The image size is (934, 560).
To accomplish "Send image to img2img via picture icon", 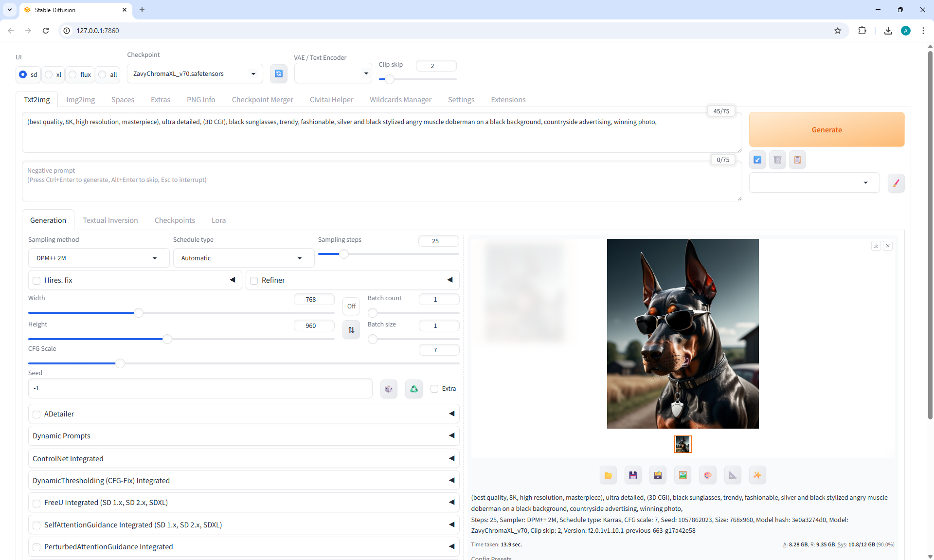I will [x=683, y=475].
